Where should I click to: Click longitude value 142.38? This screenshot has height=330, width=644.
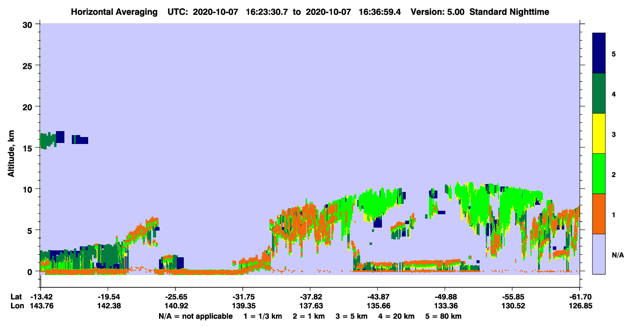(108, 306)
